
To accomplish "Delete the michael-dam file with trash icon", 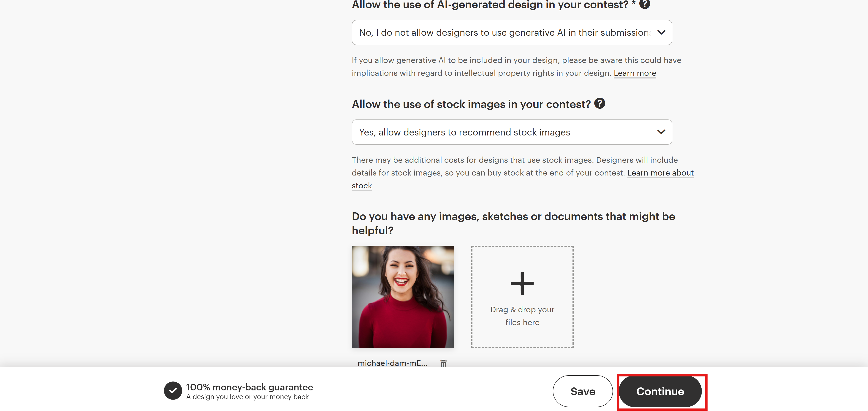I will 443,363.
